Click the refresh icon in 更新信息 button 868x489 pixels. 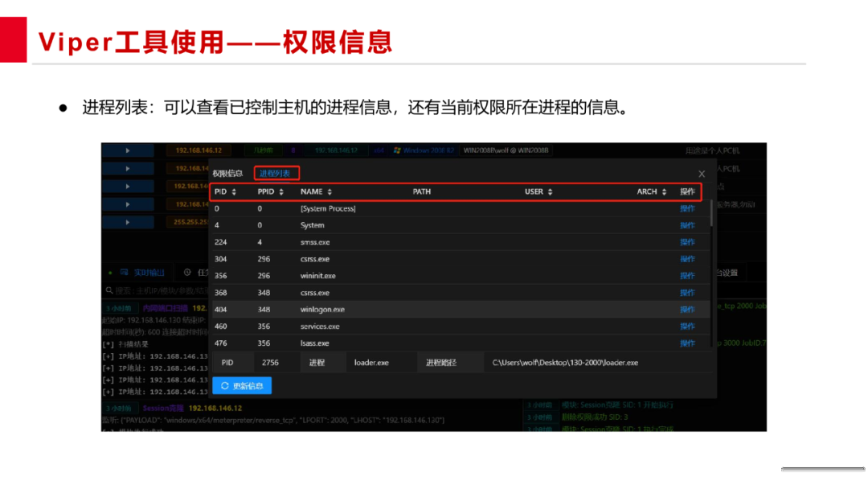point(225,385)
